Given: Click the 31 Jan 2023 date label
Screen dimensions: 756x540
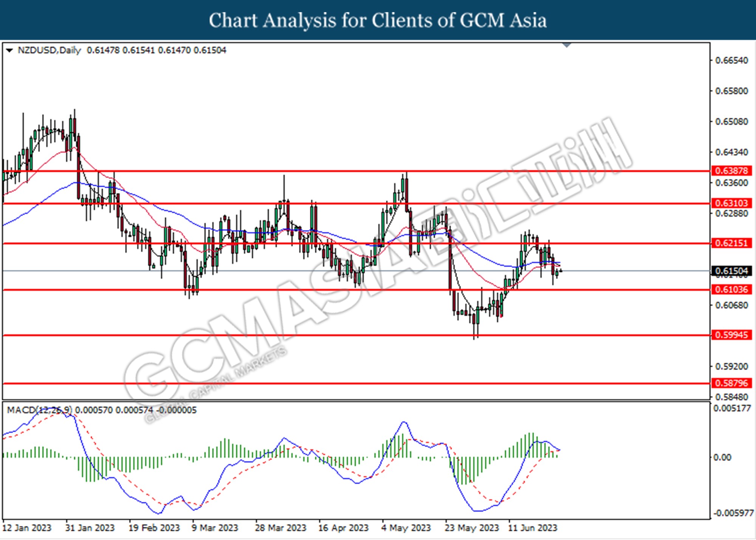Looking at the screenshot, I should click(90, 528).
